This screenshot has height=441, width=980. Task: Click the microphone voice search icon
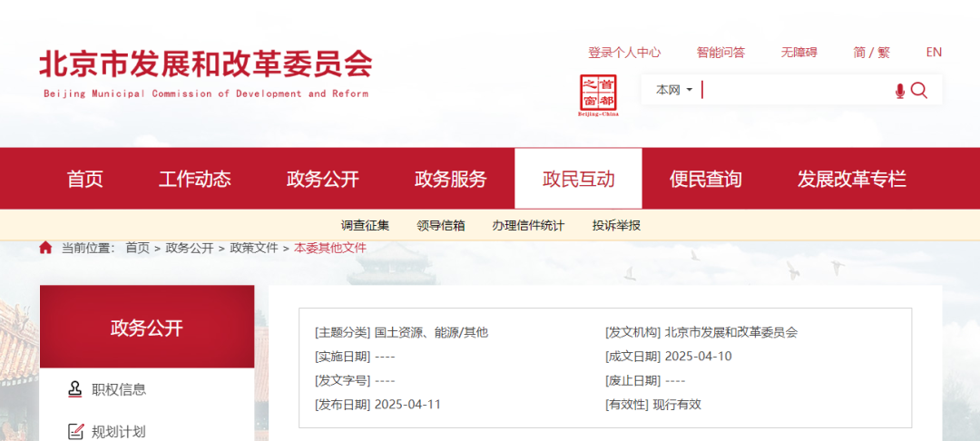(x=899, y=92)
